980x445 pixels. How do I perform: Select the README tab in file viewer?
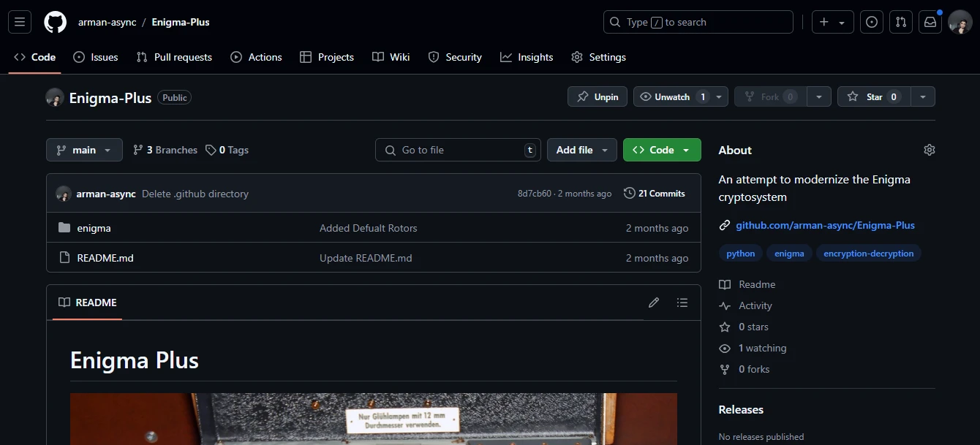[88, 303]
